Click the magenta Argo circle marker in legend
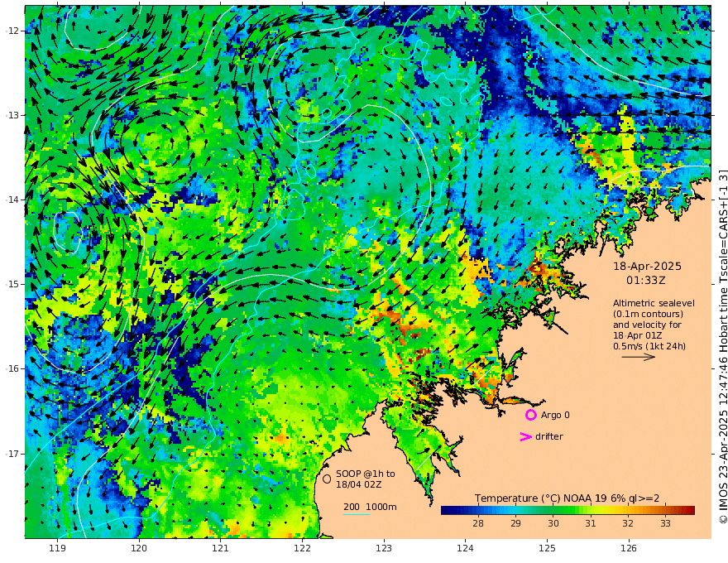728x563 pixels. coord(530,415)
